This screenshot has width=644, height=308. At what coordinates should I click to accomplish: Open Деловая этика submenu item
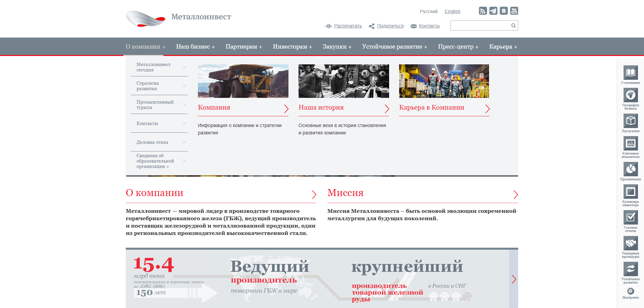click(159, 142)
